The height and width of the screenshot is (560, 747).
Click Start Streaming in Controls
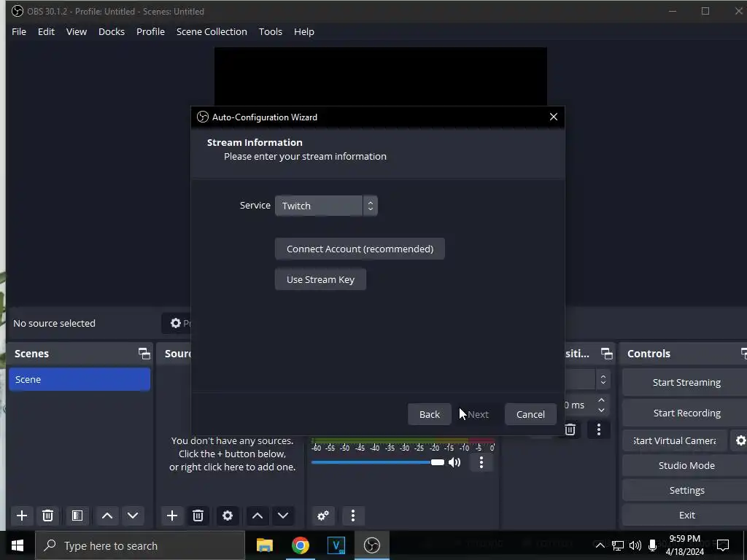tap(686, 382)
